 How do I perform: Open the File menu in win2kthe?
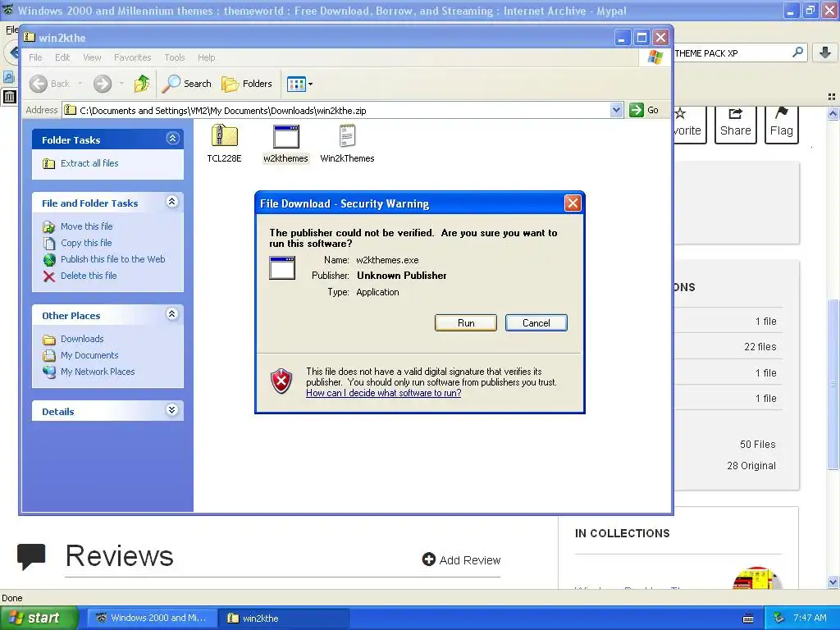click(x=35, y=57)
